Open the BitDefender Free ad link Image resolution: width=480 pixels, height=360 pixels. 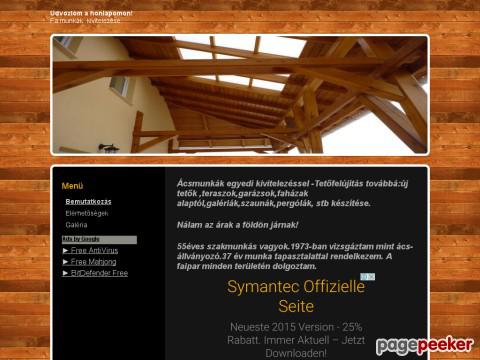pyautogui.click(x=99, y=273)
